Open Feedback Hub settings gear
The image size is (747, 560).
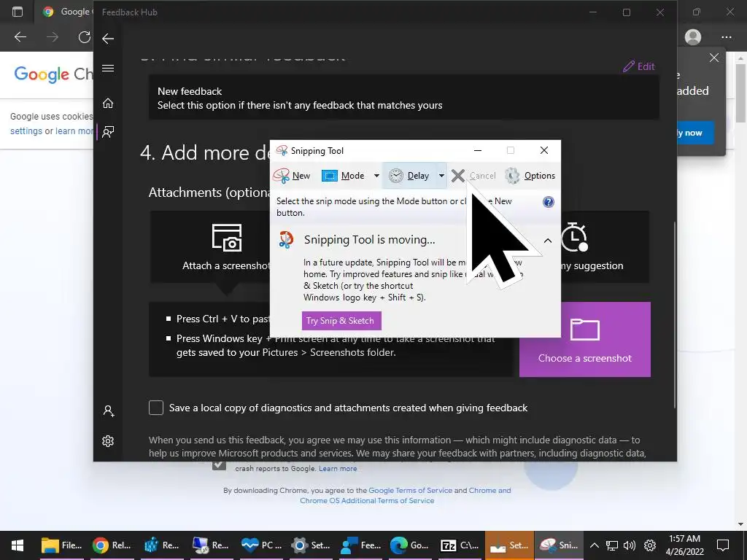[108, 441]
